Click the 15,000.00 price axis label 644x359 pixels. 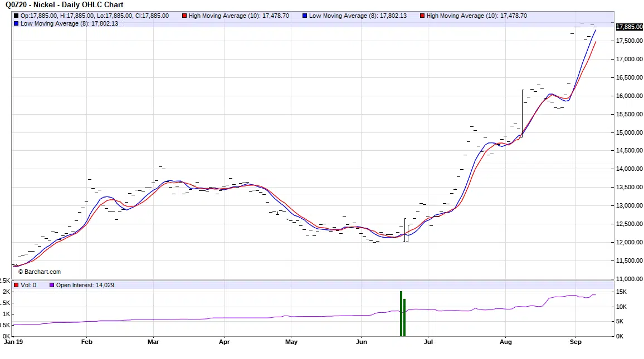630,132
